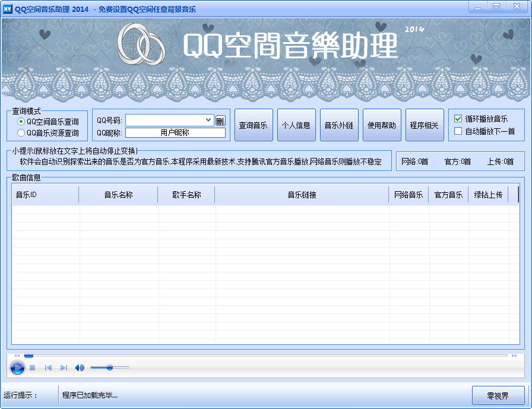Click the 程序已加载完毕 status text
532x409 pixels.
90,395
